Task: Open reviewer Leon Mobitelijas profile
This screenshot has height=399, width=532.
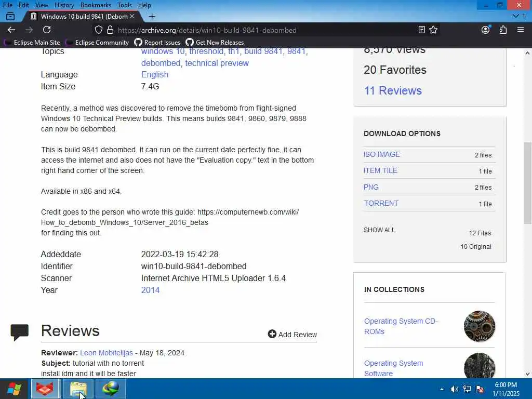Action: pos(107,353)
